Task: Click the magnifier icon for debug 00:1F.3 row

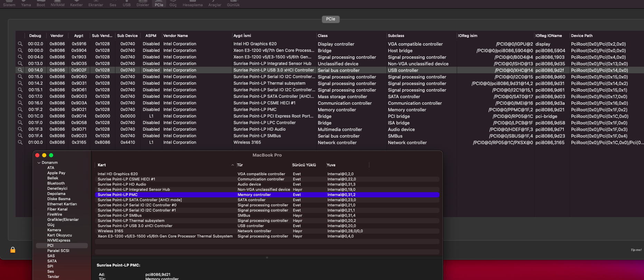Action: pos(20,129)
